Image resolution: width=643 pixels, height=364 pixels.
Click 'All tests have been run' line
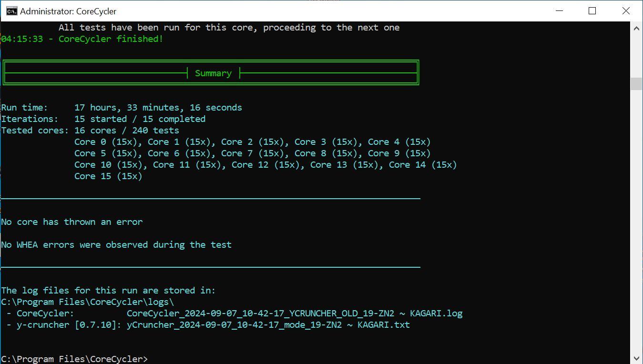click(x=229, y=28)
